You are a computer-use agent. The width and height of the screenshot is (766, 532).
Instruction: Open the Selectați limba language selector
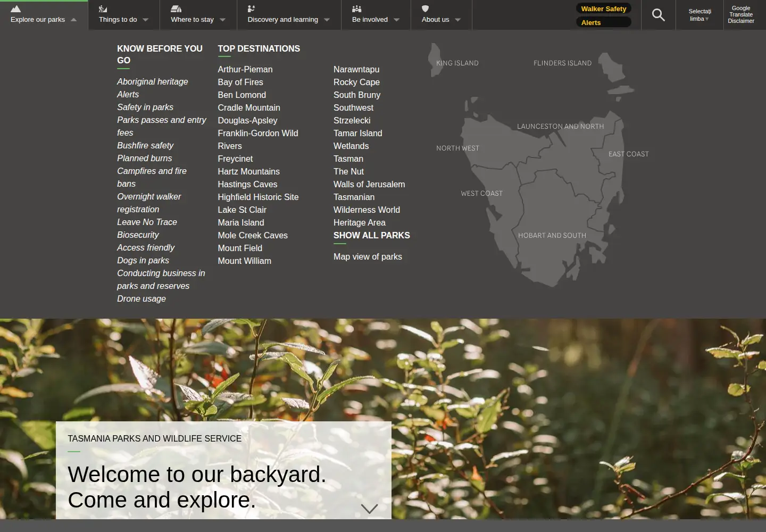click(700, 15)
